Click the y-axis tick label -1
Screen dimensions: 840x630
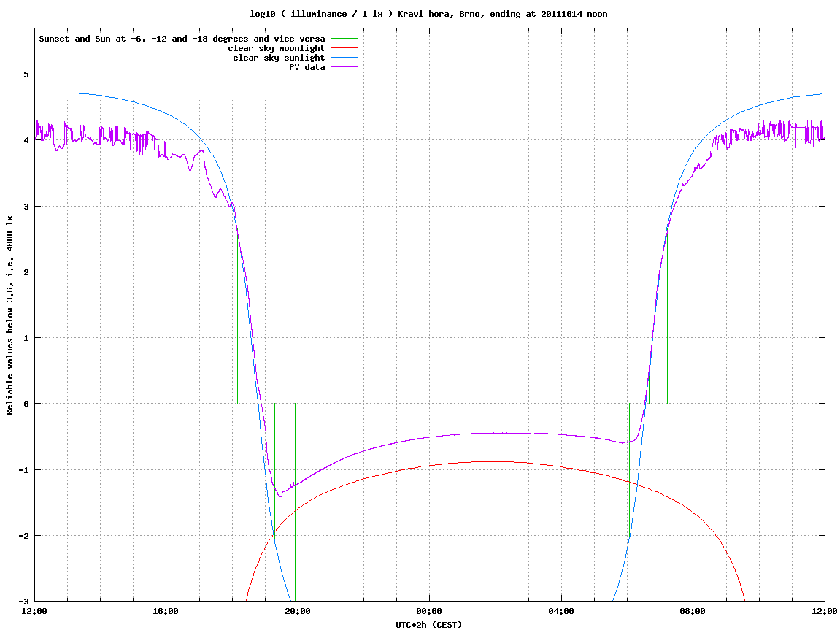coord(24,470)
